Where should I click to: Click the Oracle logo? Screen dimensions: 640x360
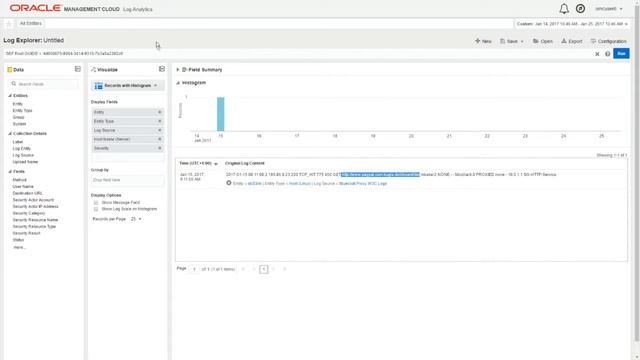tap(36, 8)
